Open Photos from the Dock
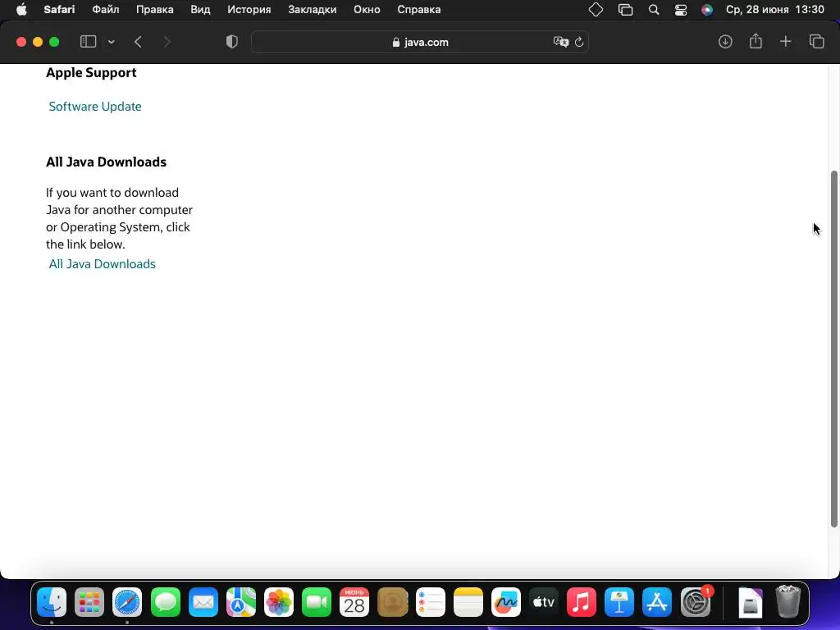Viewport: 840px width, 630px height. (279, 603)
